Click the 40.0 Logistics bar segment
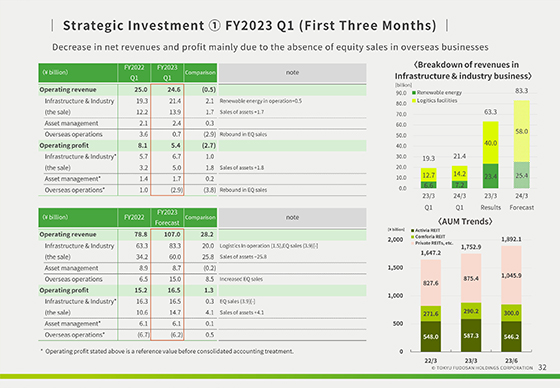 [x=490, y=143]
